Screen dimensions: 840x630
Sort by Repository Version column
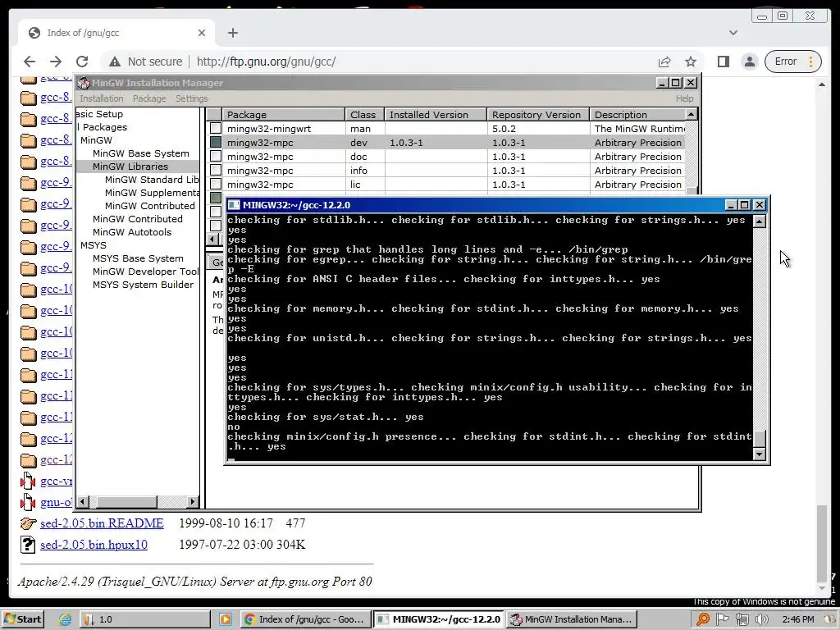[538, 115]
